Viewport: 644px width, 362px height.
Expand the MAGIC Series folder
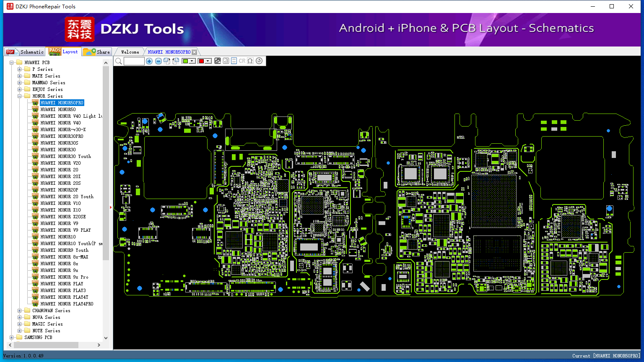tap(19, 324)
